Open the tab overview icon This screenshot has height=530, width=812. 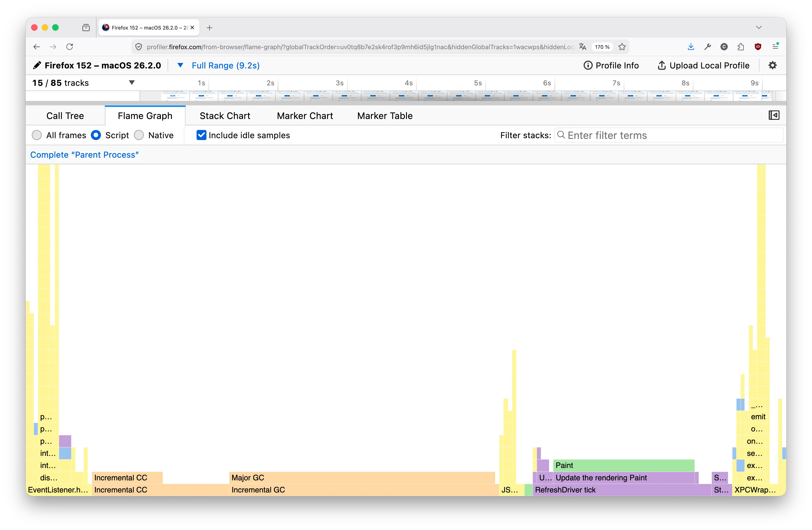86,28
